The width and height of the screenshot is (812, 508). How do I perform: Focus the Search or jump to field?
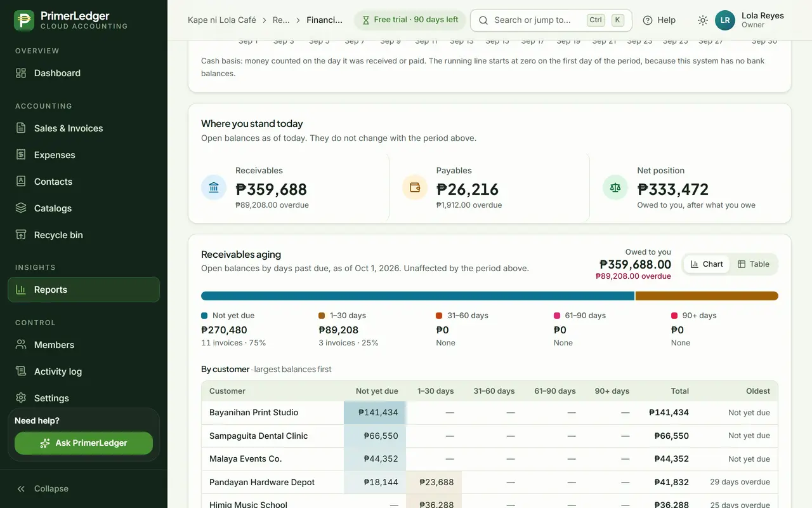point(551,20)
